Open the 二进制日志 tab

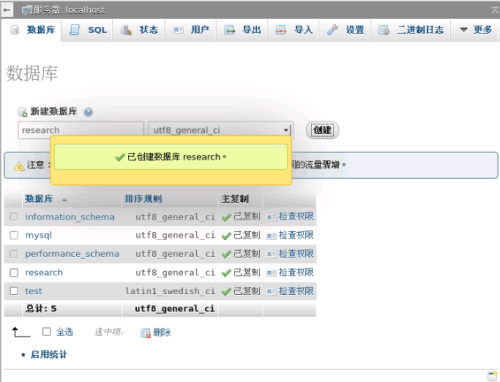411,30
